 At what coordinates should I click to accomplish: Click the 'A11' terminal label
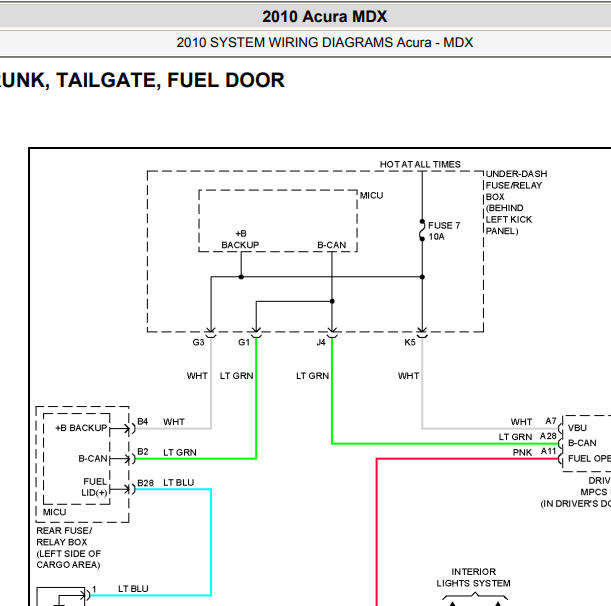pyautogui.click(x=548, y=451)
